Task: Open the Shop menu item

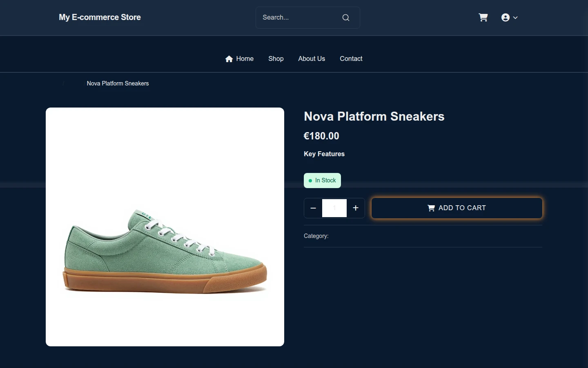Action: point(276,59)
